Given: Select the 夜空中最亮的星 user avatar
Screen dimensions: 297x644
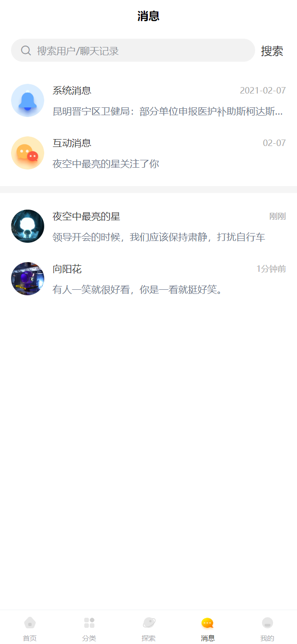Looking at the screenshot, I should (x=28, y=226).
